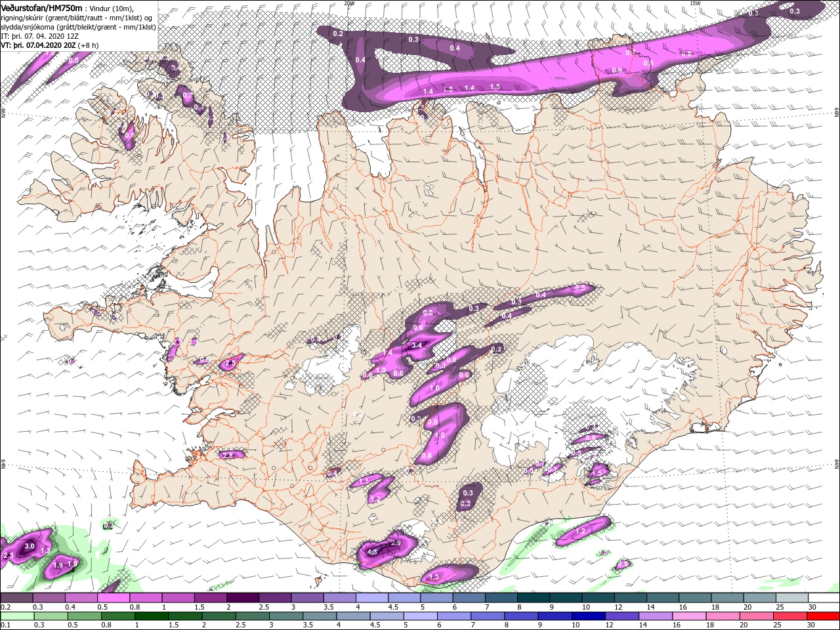Click the white swatch ending the snow scale
Image resolution: width=840 pixels, height=630 pixels.
(x=824, y=598)
